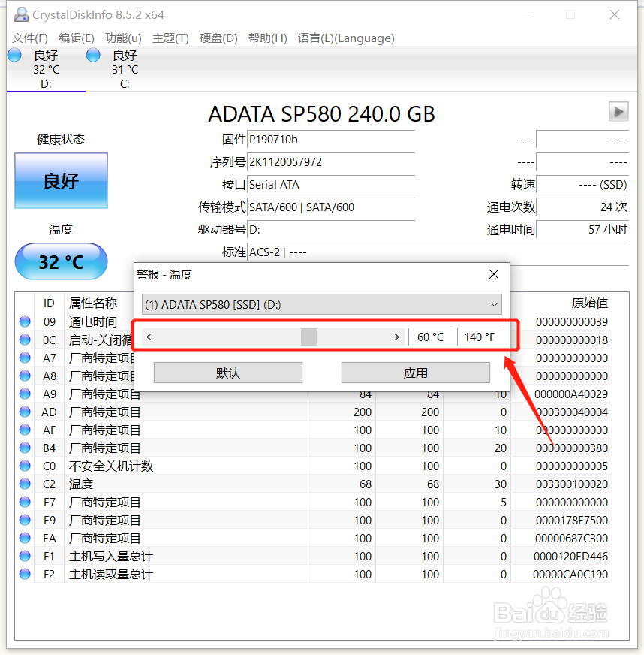The height and width of the screenshot is (655, 644).
Task: Open the disk selection dropdown in alert dialog
Action: pyautogui.click(x=322, y=304)
